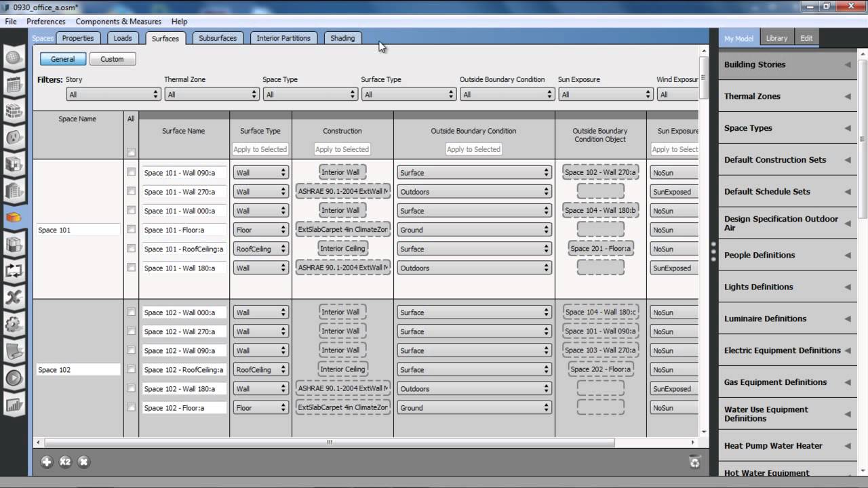Viewport: 868px width, 488px height.
Task: Select Interior Ceiling construction for Space 101 - RoofCeiling:a
Action: (x=342, y=249)
